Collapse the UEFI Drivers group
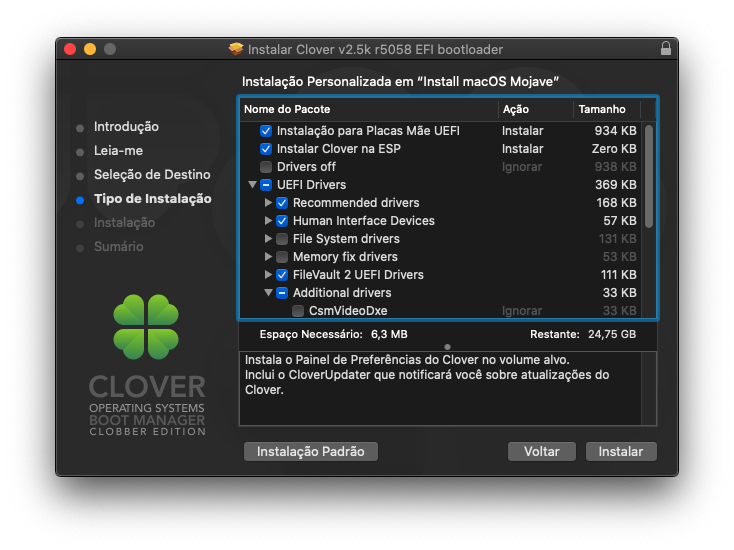This screenshot has width=734, height=550. point(252,185)
